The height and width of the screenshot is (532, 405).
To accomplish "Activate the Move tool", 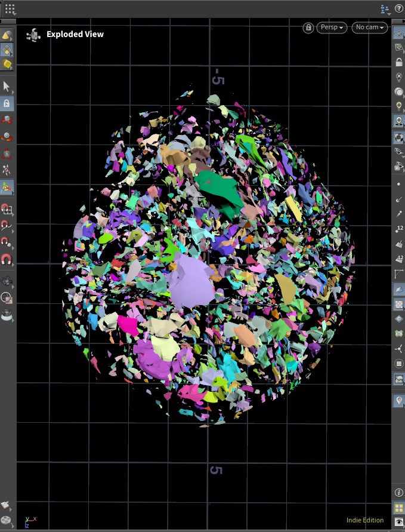I will [x=7, y=120].
